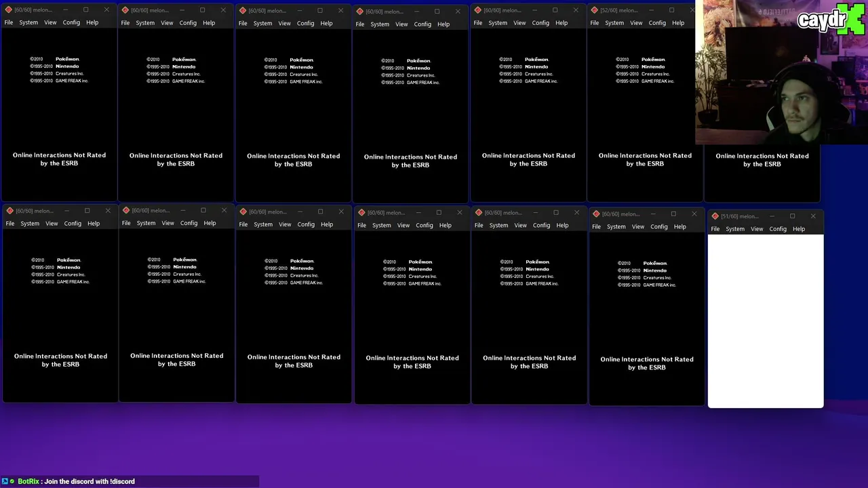Click melonDS app icon of first bottom-row window
This screenshot has width=868, height=488.
coord(9,211)
